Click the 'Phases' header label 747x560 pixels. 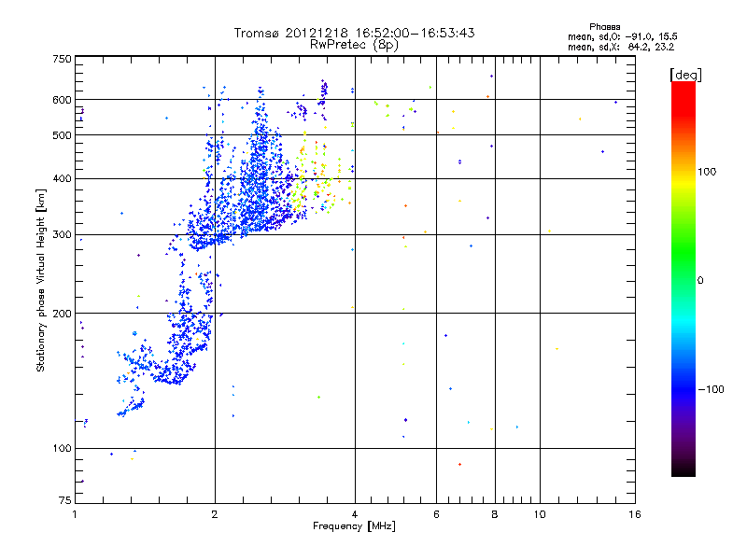pyautogui.click(x=604, y=27)
